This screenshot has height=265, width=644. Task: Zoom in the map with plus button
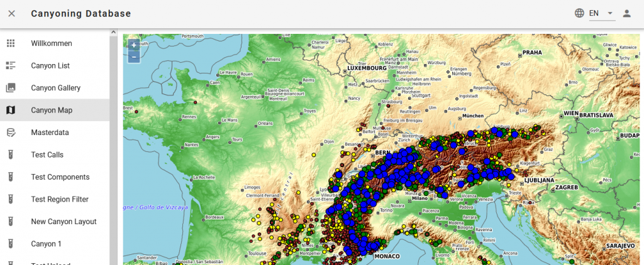click(134, 45)
